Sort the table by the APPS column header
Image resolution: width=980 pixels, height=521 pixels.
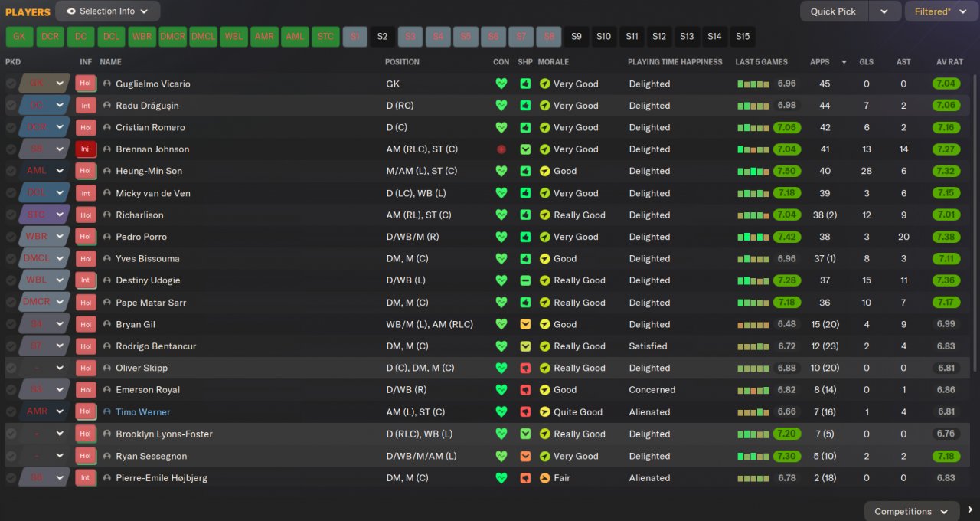tap(819, 62)
